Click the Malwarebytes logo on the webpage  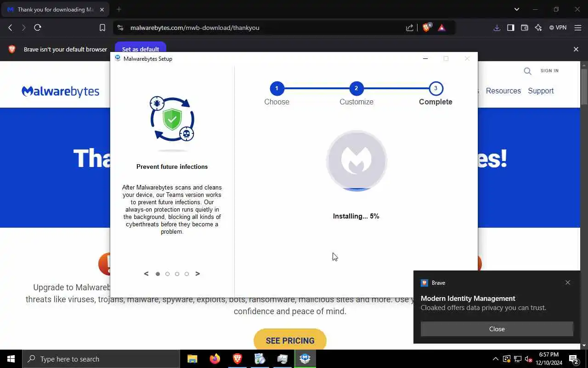(60, 91)
